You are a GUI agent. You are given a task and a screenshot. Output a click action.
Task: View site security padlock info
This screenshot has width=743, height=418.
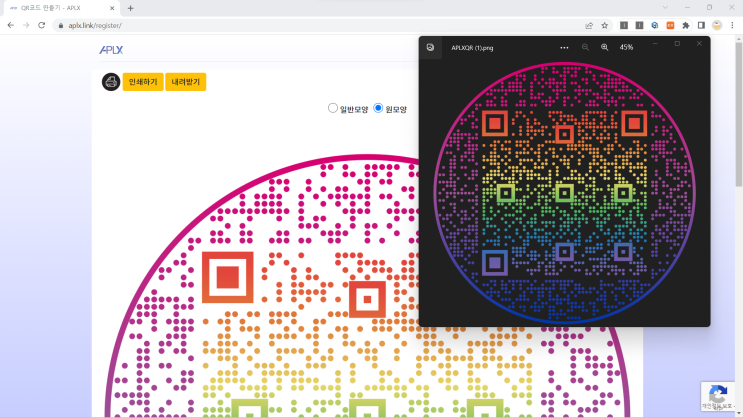(x=61, y=26)
